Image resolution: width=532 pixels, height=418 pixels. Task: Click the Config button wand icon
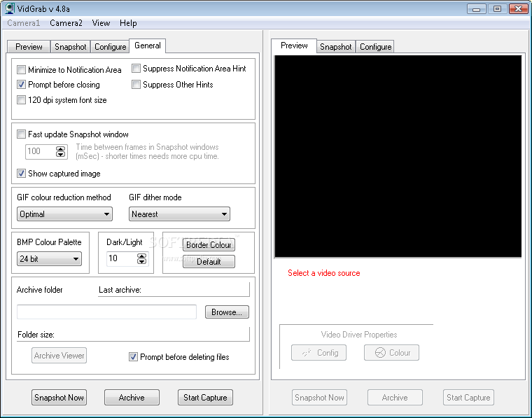tap(307, 353)
